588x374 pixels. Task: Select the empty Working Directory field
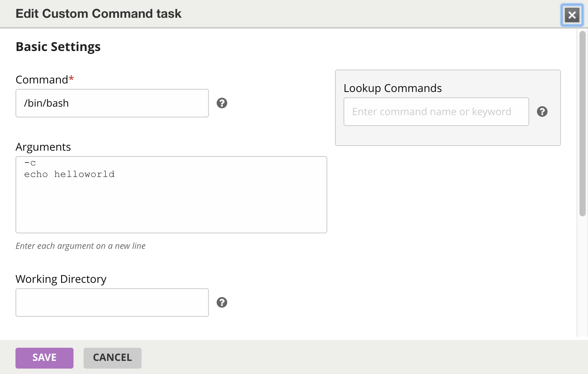point(112,303)
